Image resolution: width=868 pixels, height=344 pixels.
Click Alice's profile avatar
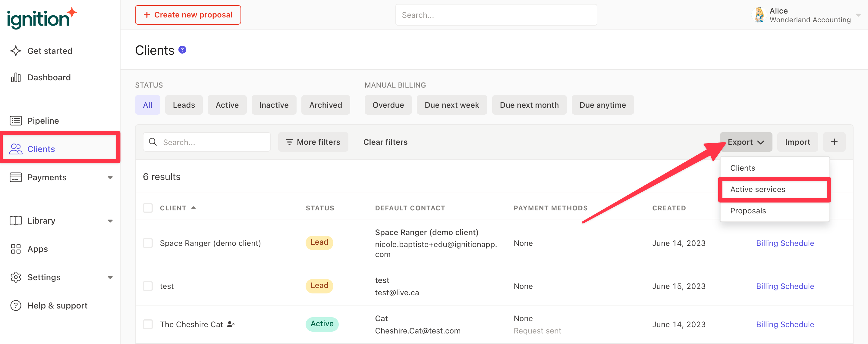pos(759,15)
